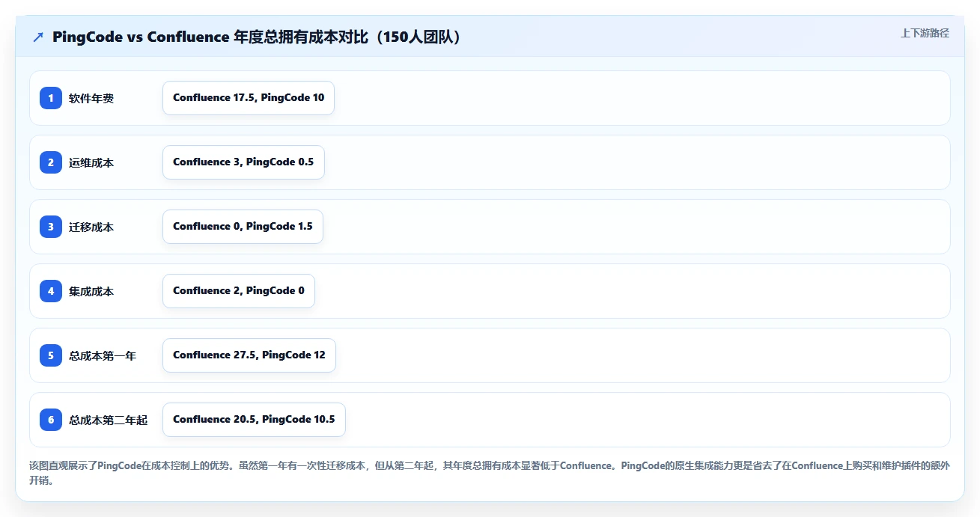Select step badge number 5
Image resolution: width=980 pixels, height=517 pixels.
click(x=51, y=355)
